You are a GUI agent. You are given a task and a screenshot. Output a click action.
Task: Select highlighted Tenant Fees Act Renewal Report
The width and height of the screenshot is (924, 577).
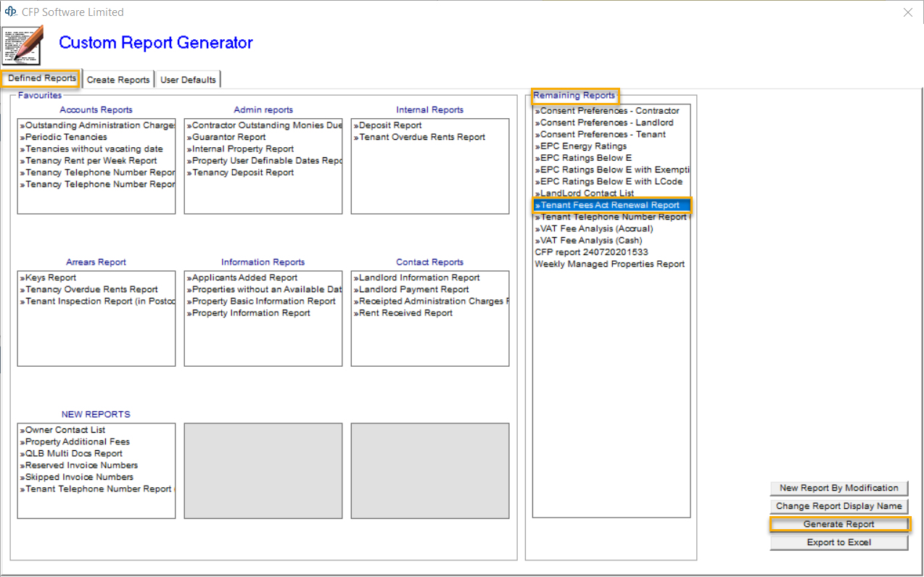(x=611, y=205)
